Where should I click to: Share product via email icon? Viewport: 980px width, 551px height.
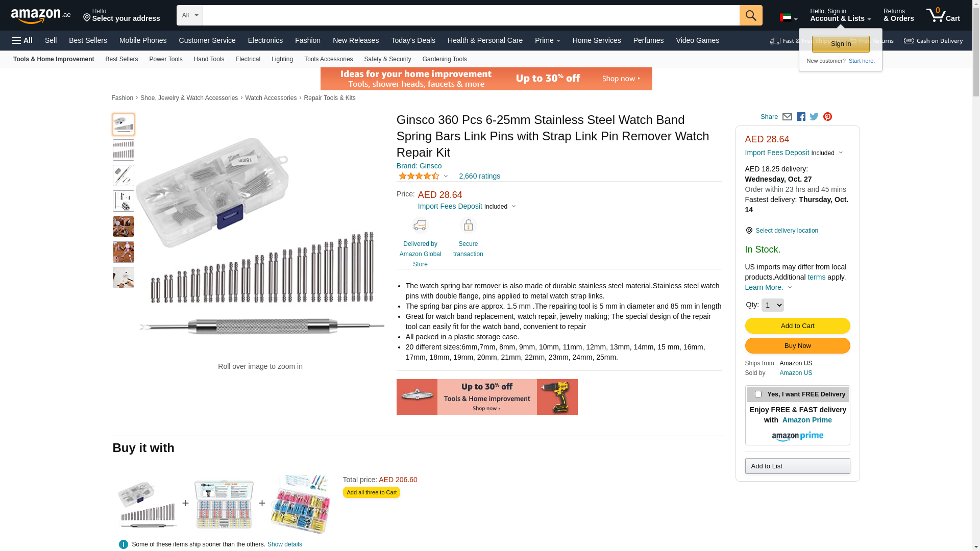[787, 117]
